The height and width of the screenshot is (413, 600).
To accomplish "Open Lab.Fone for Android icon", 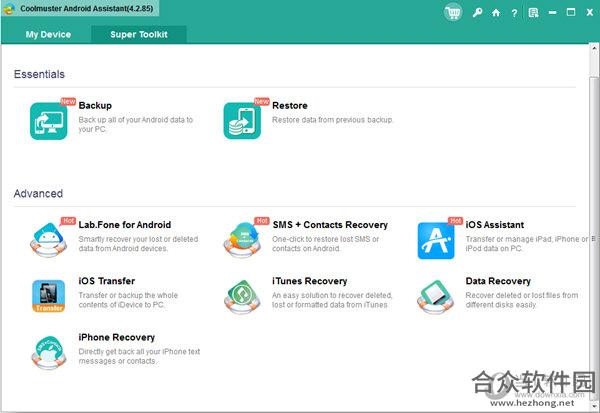I will click(x=49, y=240).
